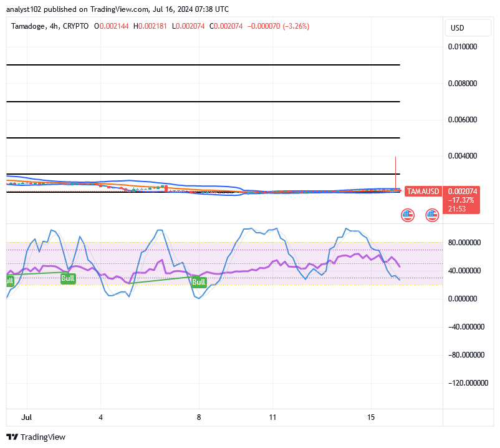This screenshot has width=500, height=448.
Task: Click the 0.000000 oscillator axis label
Action: (x=463, y=299)
